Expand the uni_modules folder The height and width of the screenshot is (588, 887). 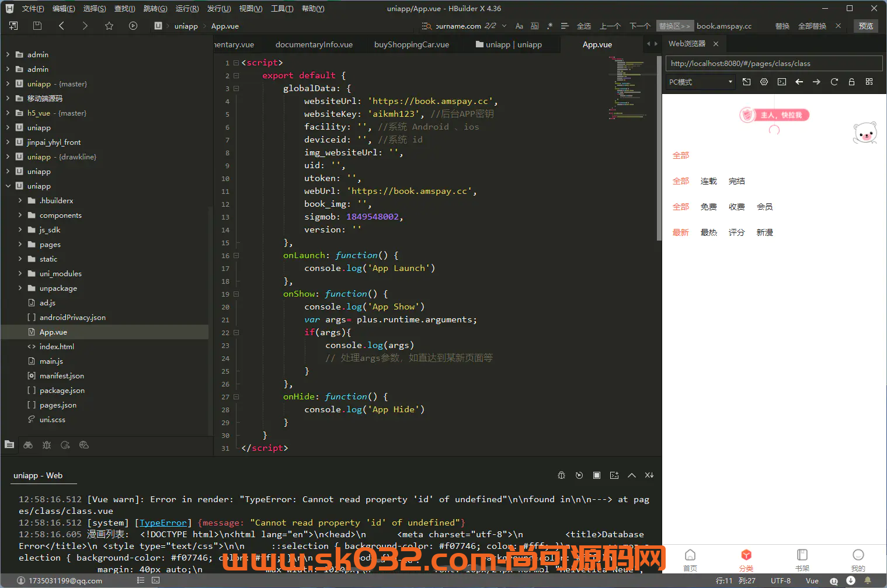[x=20, y=273]
